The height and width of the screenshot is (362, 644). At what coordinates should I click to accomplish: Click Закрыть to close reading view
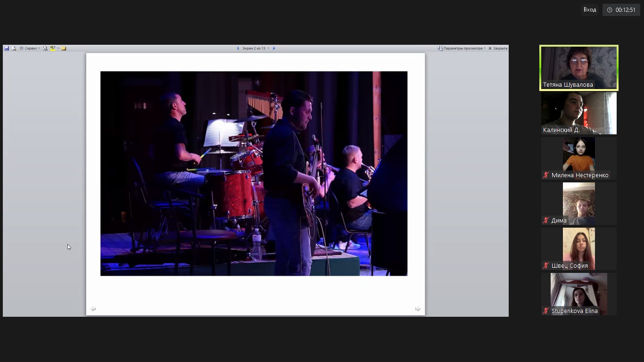(x=498, y=48)
